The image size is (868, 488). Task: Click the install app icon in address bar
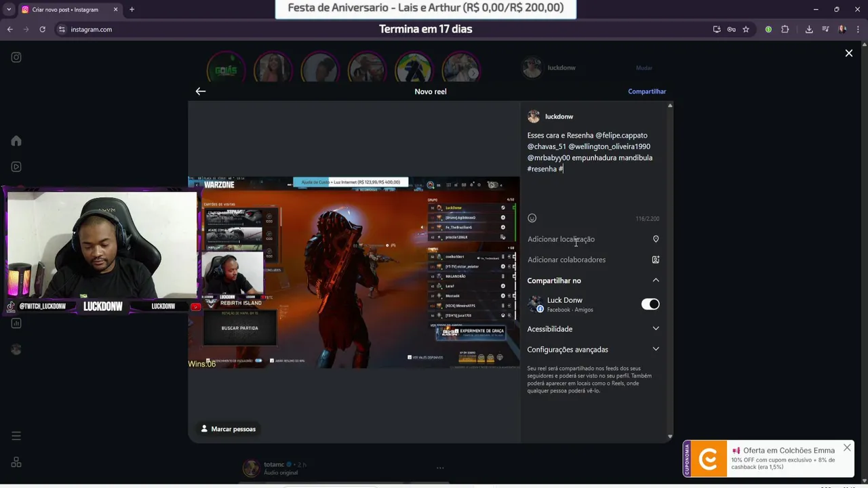(717, 29)
